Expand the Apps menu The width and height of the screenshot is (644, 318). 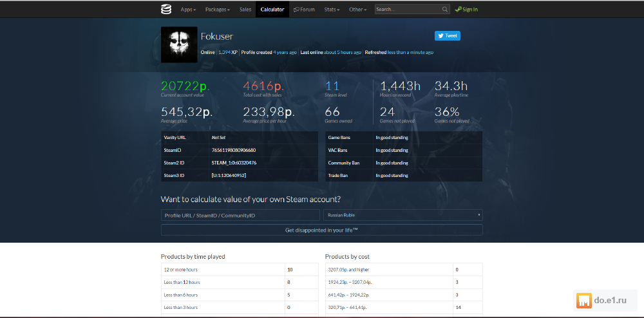(188, 10)
